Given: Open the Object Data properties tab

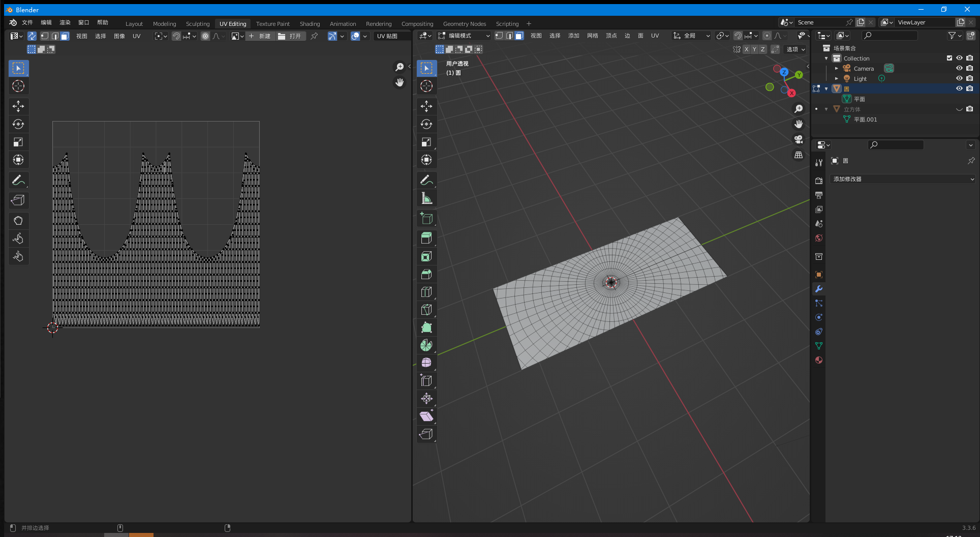Looking at the screenshot, I should click(x=818, y=346).
